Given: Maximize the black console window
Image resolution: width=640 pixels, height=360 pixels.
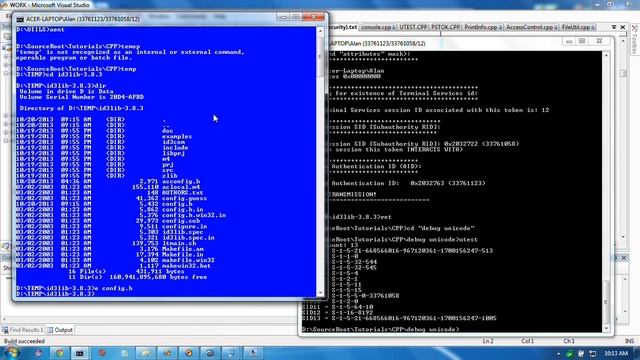Looking at the screenshot, I should (582, 41).
